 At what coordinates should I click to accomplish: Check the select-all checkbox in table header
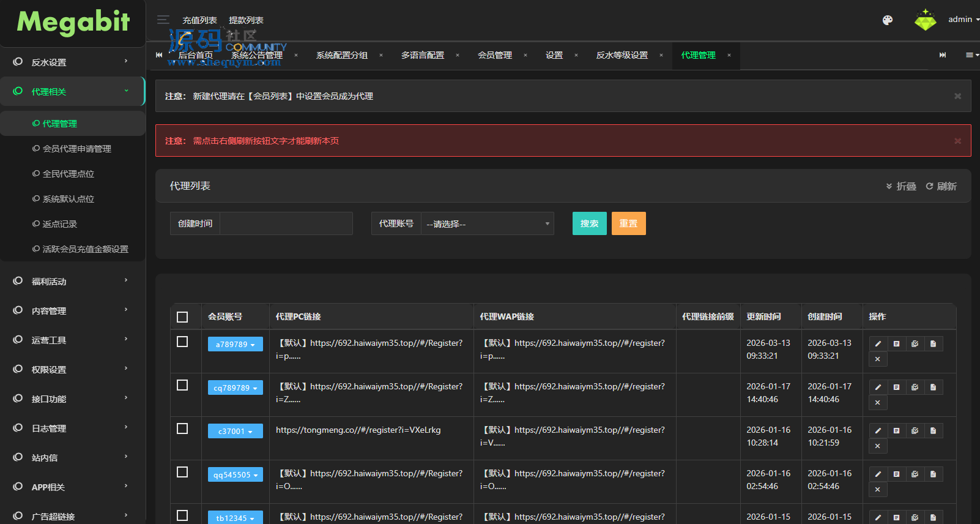[x=182, y=317]
